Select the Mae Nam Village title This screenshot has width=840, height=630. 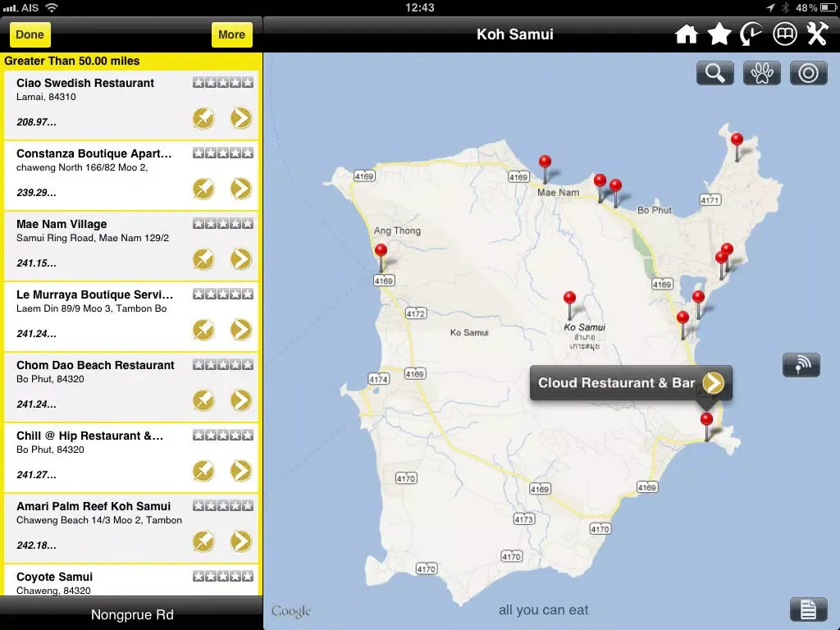tap(62, 224)
